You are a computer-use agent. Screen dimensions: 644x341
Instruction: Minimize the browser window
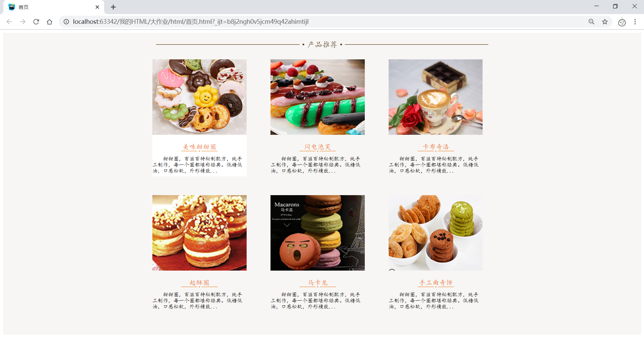coord(596,6)
